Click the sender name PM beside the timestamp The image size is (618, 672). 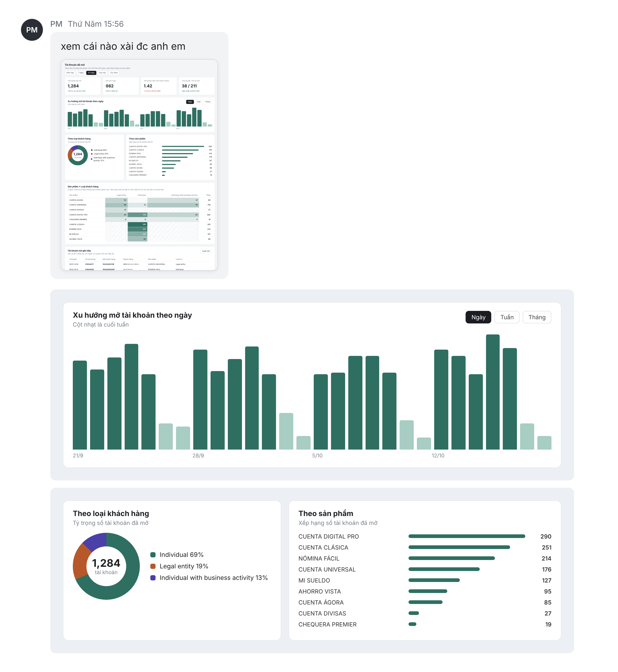point(56,24)
